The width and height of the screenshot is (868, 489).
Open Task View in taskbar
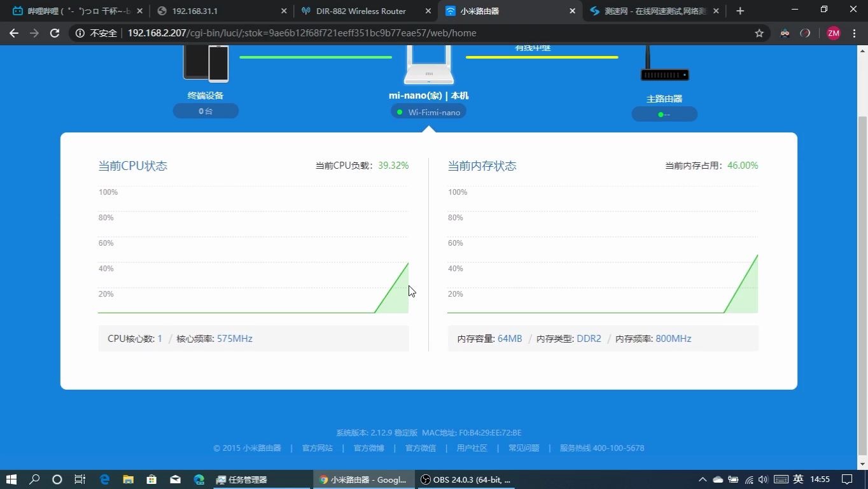80,479
